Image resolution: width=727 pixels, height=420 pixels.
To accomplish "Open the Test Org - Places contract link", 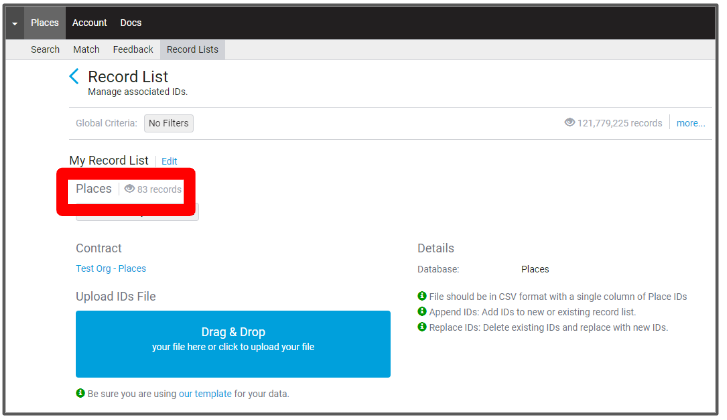I will pos(111,268).
